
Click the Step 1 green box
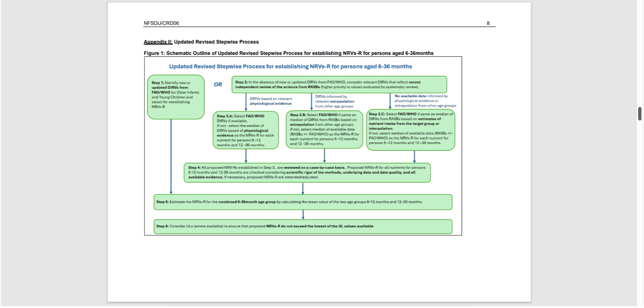(176, 97)
